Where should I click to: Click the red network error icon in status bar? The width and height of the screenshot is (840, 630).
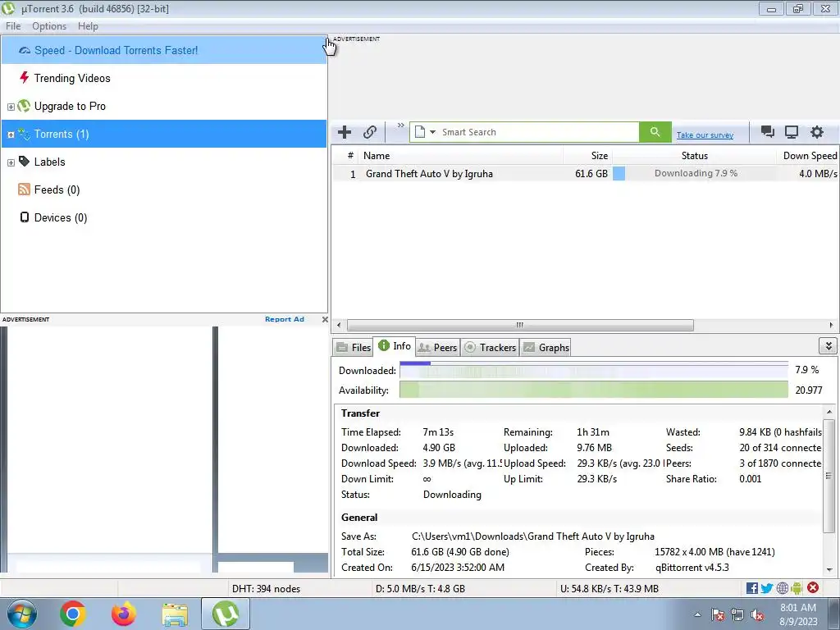(x=813, y=587)
